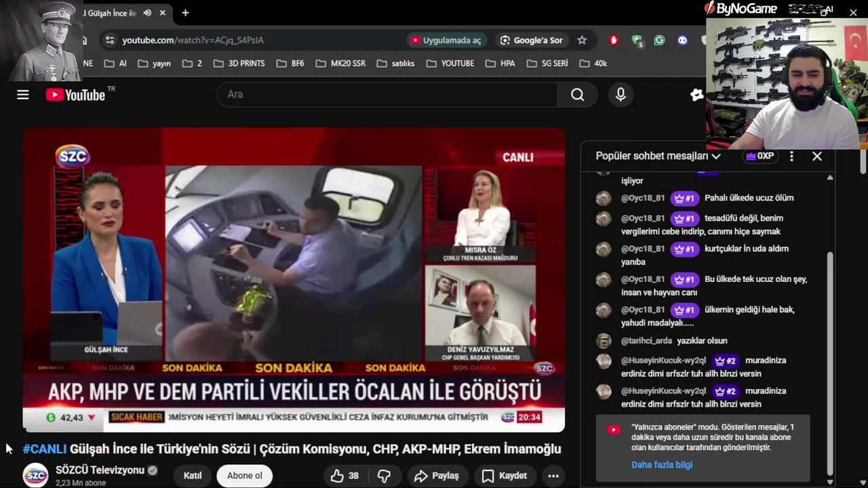
Task: Click the @tarihci_arda username in chat
Action: (x=646, y=341)
